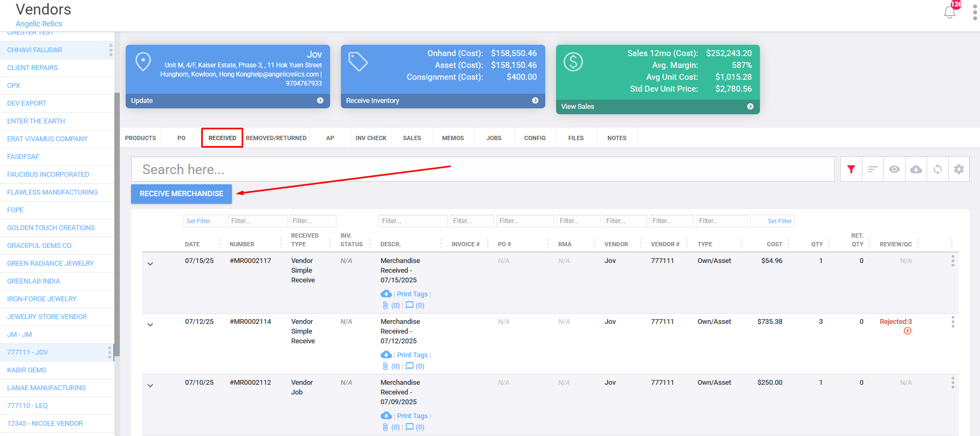Open NUMBER column menu dots
This screenshot has height=436, width=980.
(281, 244)
